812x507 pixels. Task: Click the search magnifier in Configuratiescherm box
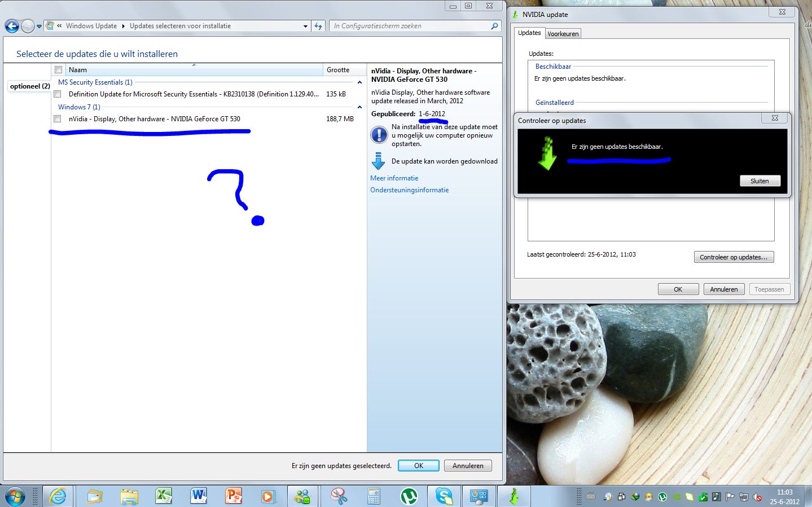(x=494, y=26)
